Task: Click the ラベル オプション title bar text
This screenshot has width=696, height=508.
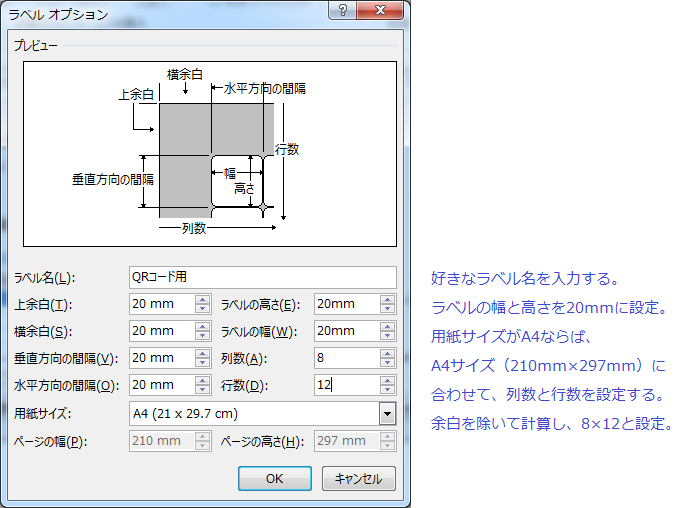Action: click(x=59, y=15)
